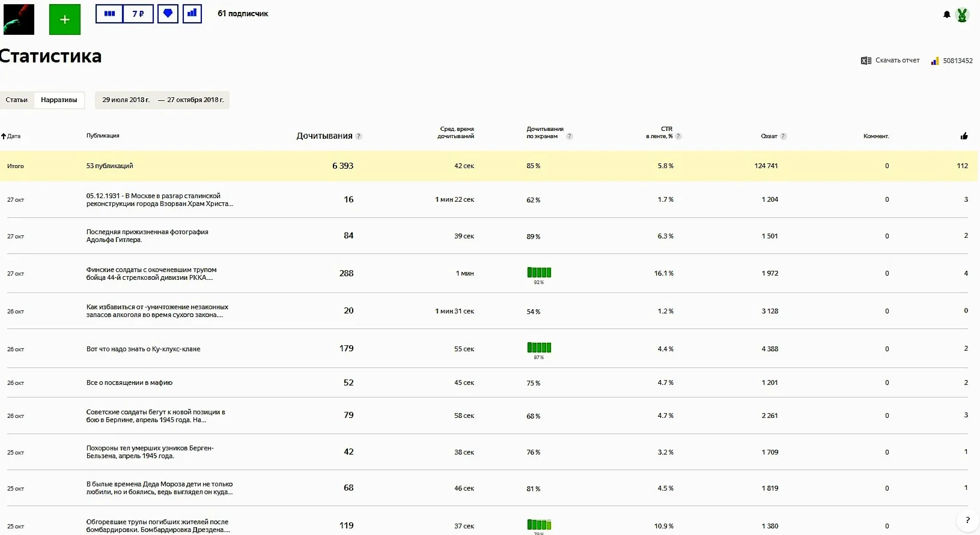Click the 7 ₽ balance button
This screenshot has width=980, height=535.
pos(138,13)
